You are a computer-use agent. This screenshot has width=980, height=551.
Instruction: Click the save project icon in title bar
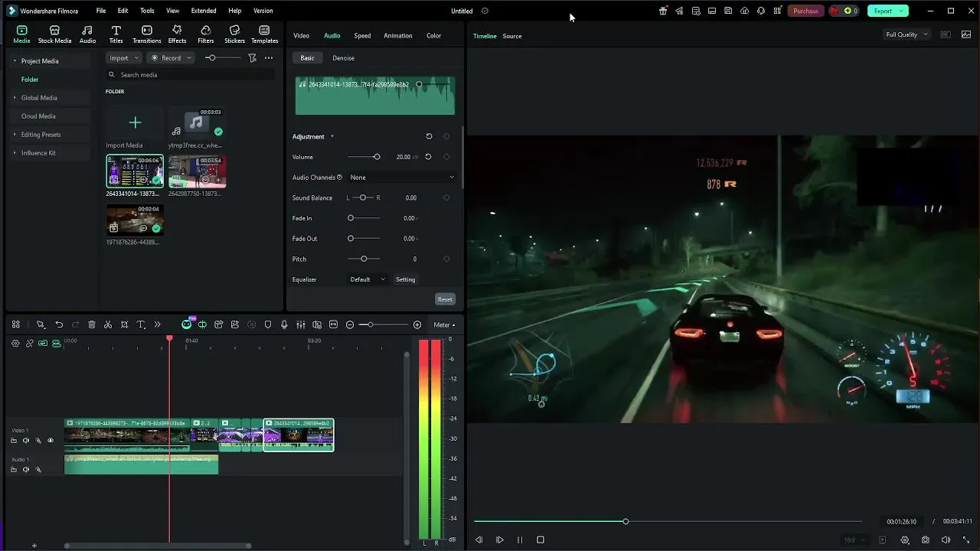(728, 11)
